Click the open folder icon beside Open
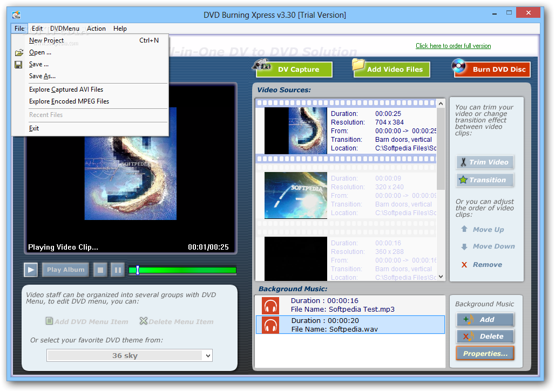The image size is (555, 392). 19,53
